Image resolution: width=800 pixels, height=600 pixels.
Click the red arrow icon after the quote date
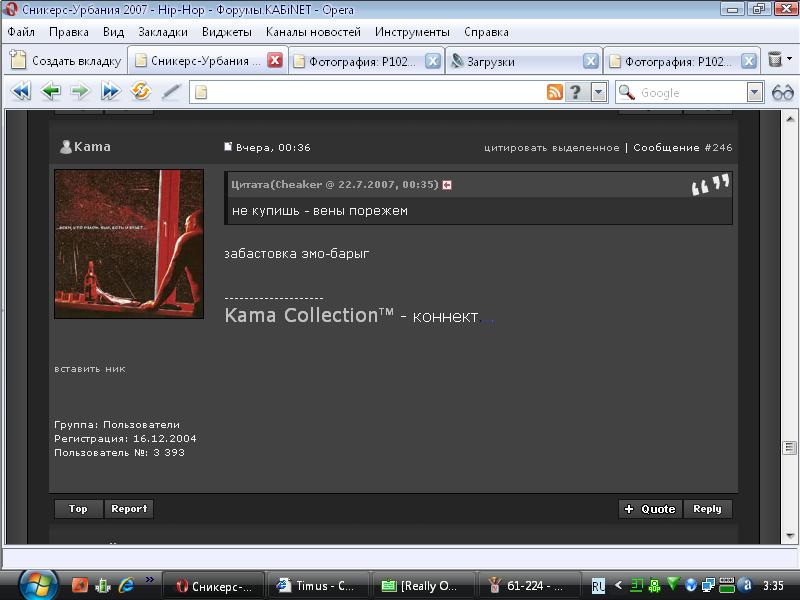click(447, 185)
